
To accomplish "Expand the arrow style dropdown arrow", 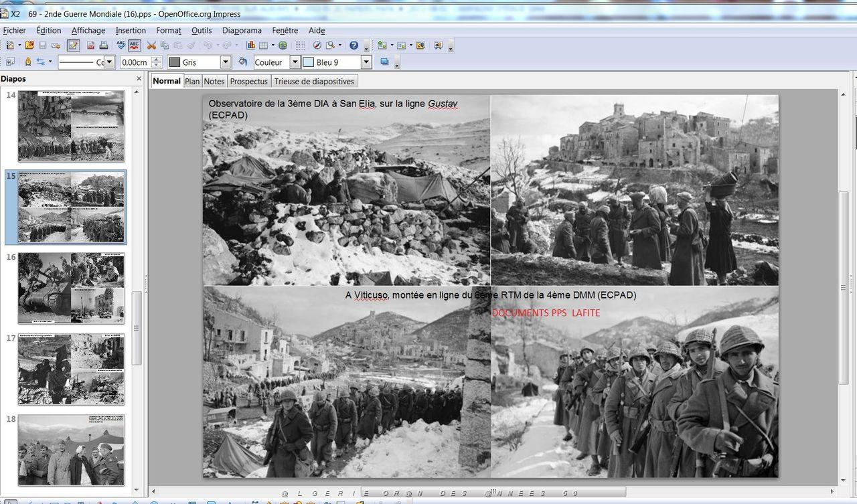I will point(50,62).
